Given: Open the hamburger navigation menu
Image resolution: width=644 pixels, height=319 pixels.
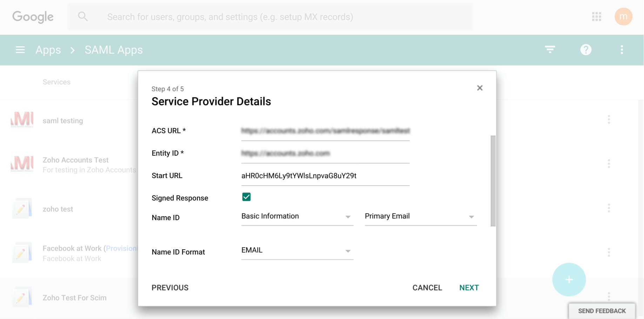Looking at the screenshot, I should click(x=20, y=50).
